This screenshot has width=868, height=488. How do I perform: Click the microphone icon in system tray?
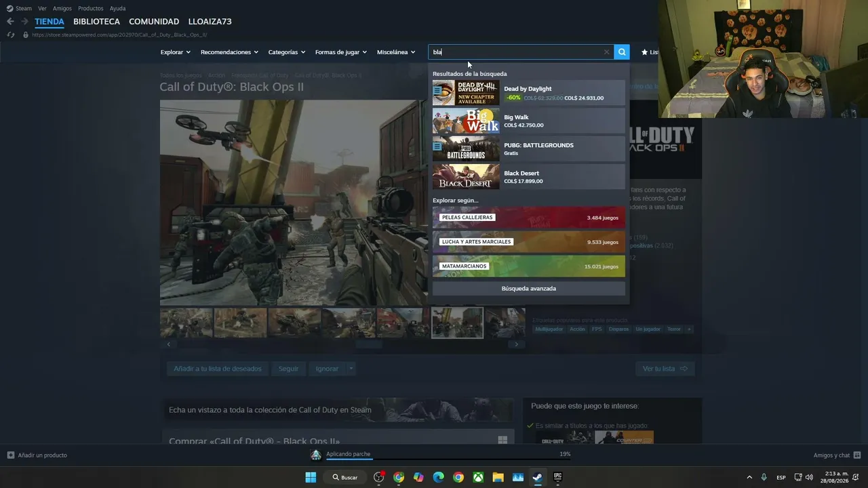click(x=764, y=477)
